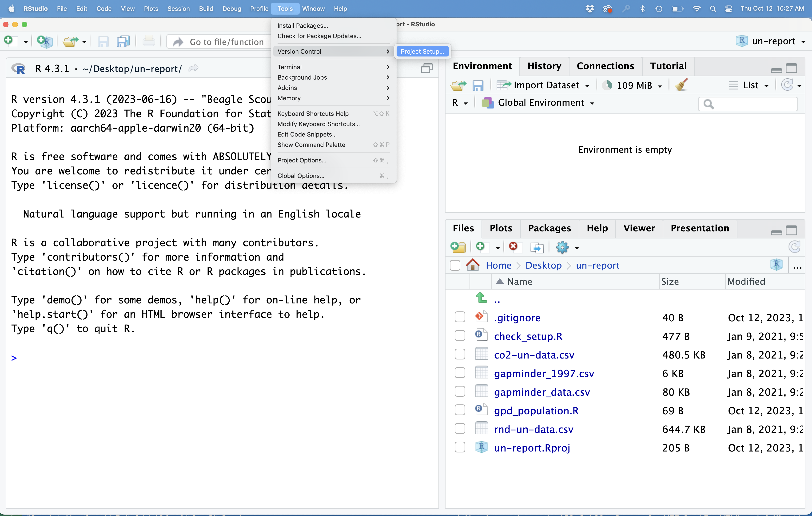Viewport: 812px width, 516px height.
Task: Refresh the Environment pane
Action: coord(787,85)
